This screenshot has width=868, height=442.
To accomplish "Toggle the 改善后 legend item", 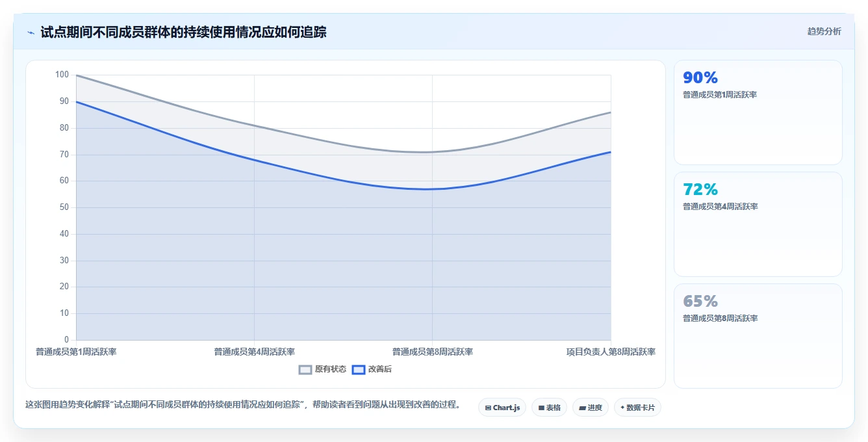I will [372, 369].
